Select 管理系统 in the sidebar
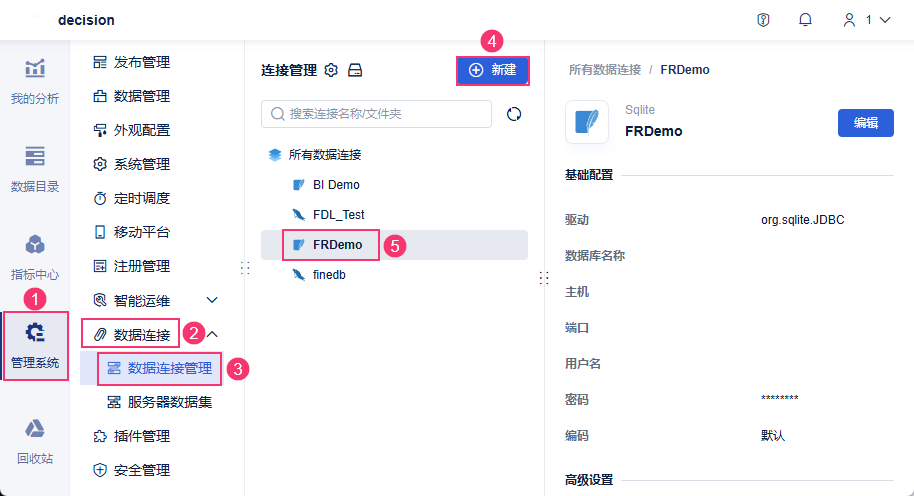This screenshot has width=914, height=496. pos(35,345)
